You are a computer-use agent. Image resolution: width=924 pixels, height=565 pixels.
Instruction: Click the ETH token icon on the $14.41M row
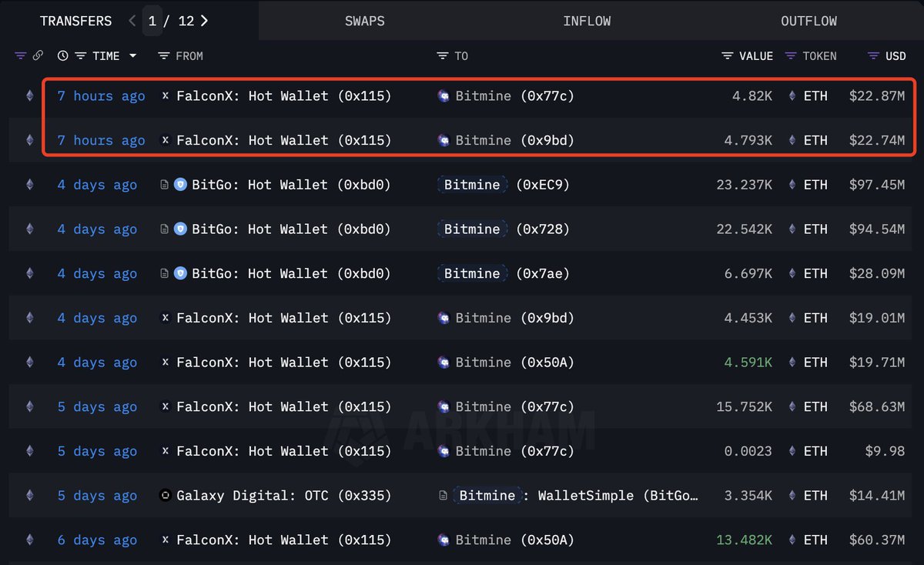792,496
